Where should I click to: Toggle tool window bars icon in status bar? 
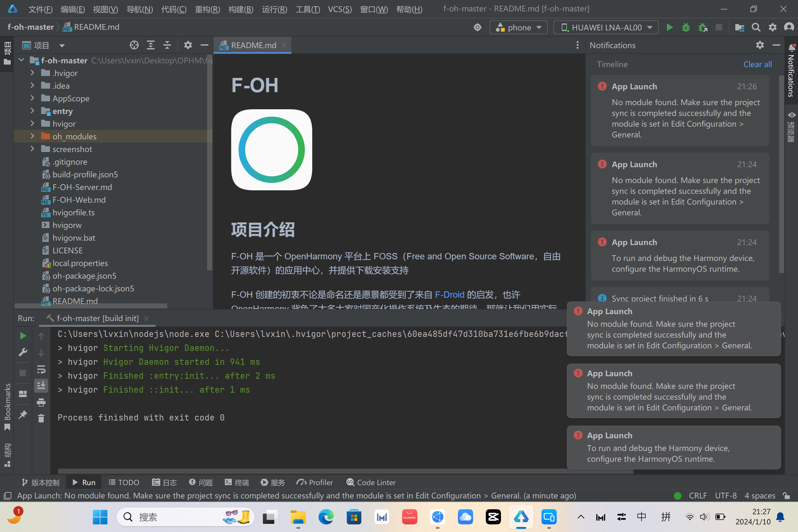[x=7, y=496]
